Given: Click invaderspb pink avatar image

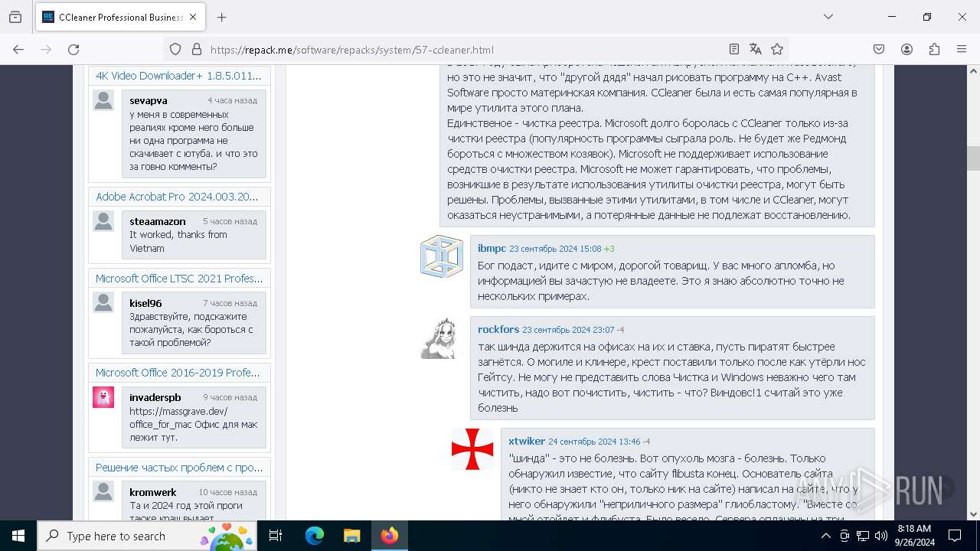Looking at the screenshot, I should tap(103, 397).
